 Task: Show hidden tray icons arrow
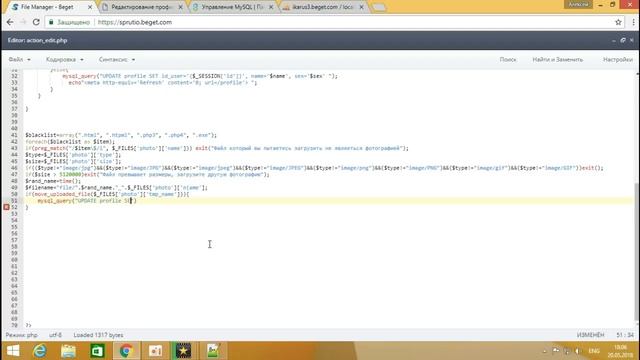545,351
